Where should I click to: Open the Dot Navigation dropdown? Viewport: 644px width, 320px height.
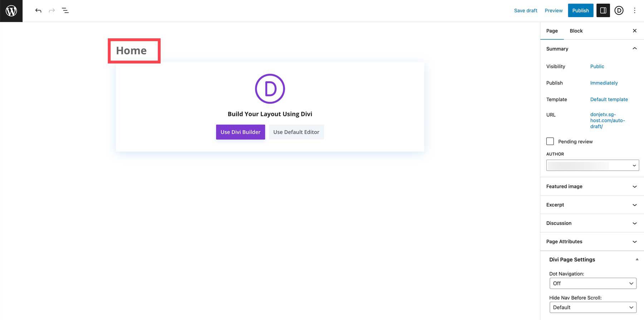coord(593,283)
